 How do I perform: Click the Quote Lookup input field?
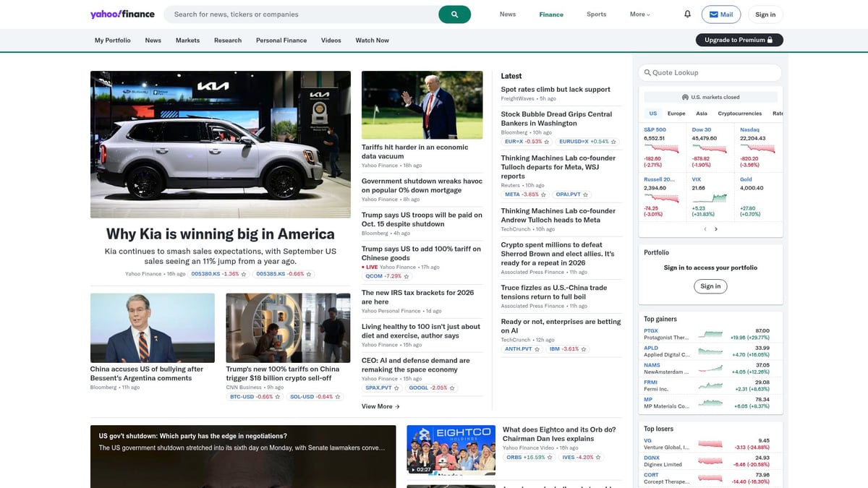coord(710,72)
